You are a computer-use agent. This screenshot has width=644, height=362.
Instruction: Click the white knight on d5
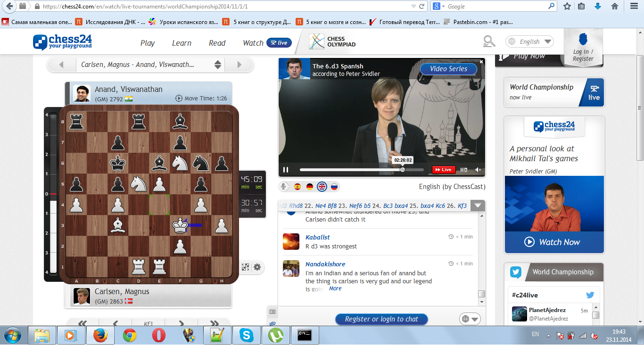click(138, 183)
